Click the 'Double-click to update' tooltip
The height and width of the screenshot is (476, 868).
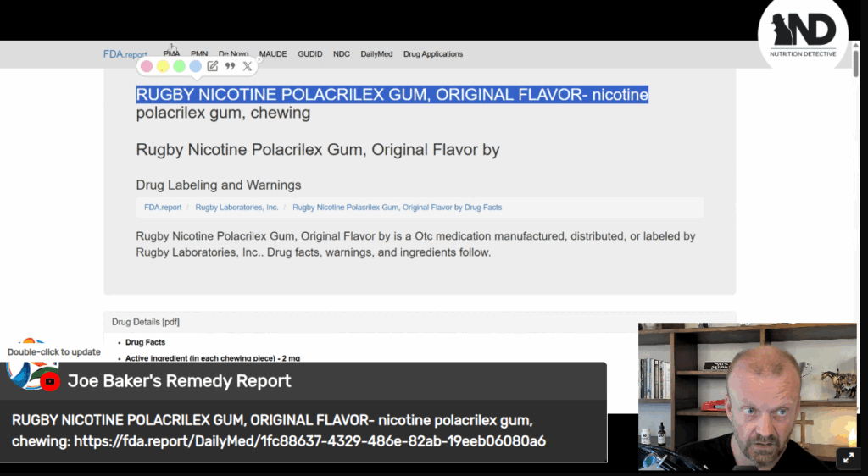pos(54,352)
